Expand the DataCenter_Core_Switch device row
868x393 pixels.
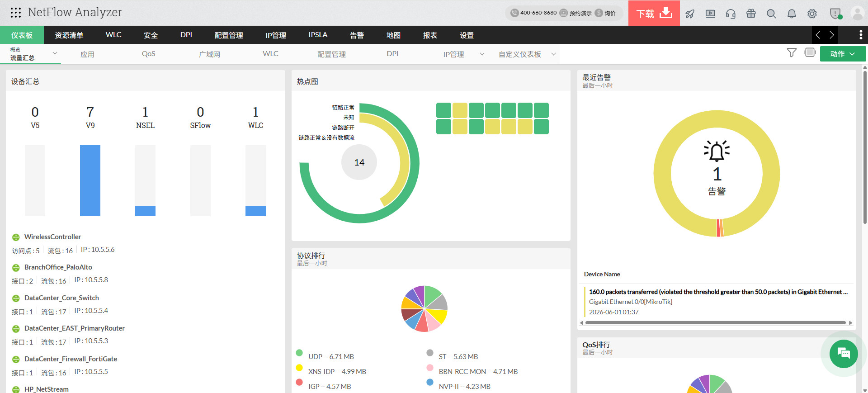coord(16,298)
